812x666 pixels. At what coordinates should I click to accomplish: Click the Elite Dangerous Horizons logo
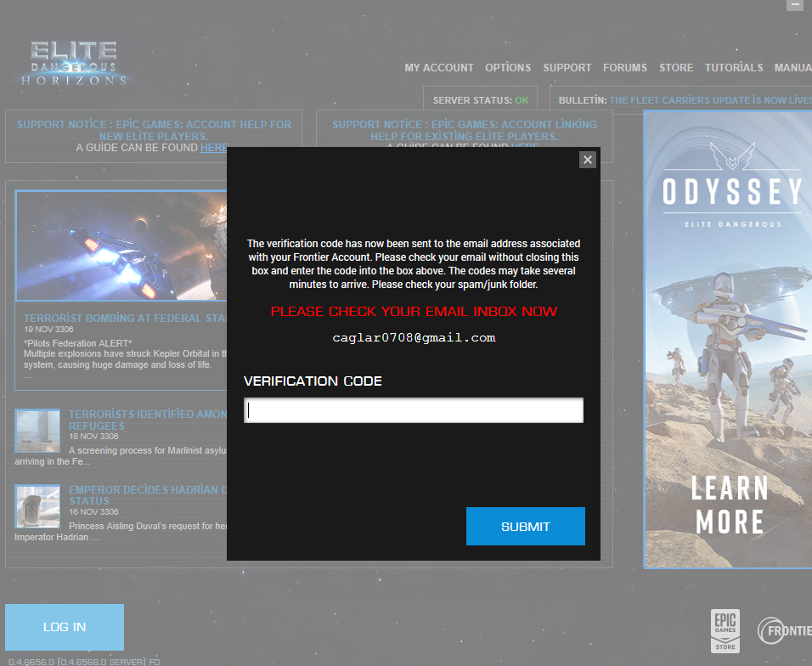click(x=74, y=65)
